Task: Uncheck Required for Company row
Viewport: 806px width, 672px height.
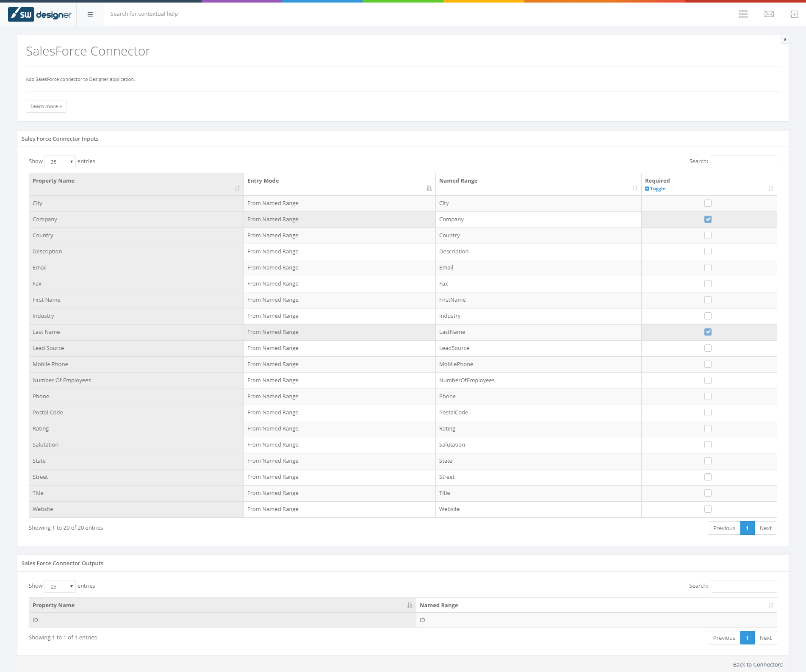Action: [708, 219]
